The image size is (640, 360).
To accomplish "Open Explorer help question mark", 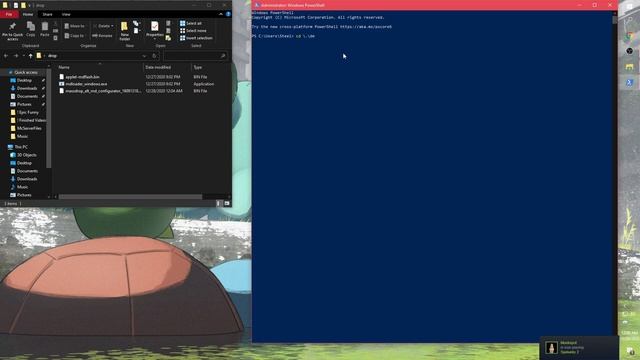I will [228, 14].
